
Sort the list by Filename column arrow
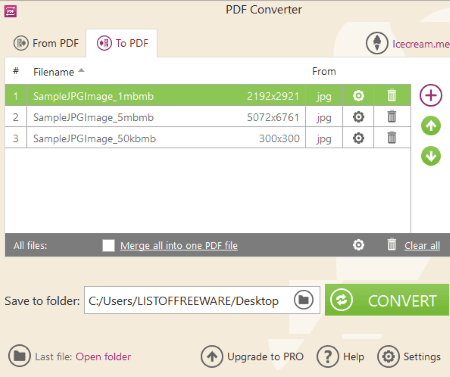(81, 71)
